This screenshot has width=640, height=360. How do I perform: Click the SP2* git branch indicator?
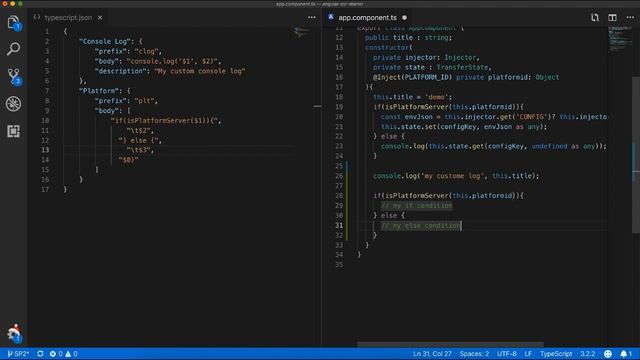(x=18, y=354)
